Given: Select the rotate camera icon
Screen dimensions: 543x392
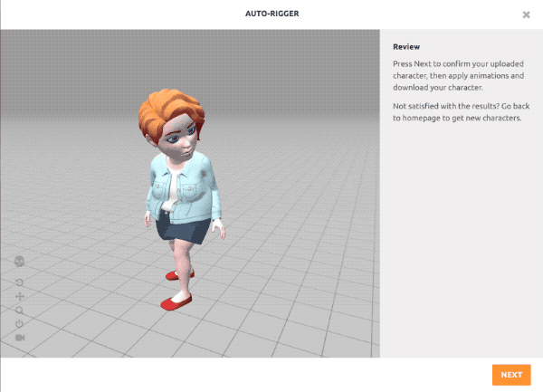Looking at the screenshot, I should [x=20, y=282].
